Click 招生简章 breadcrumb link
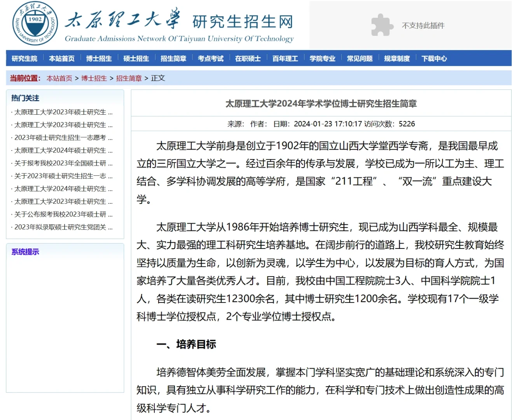Screen dimensions: 512x420 coord(129,78)
